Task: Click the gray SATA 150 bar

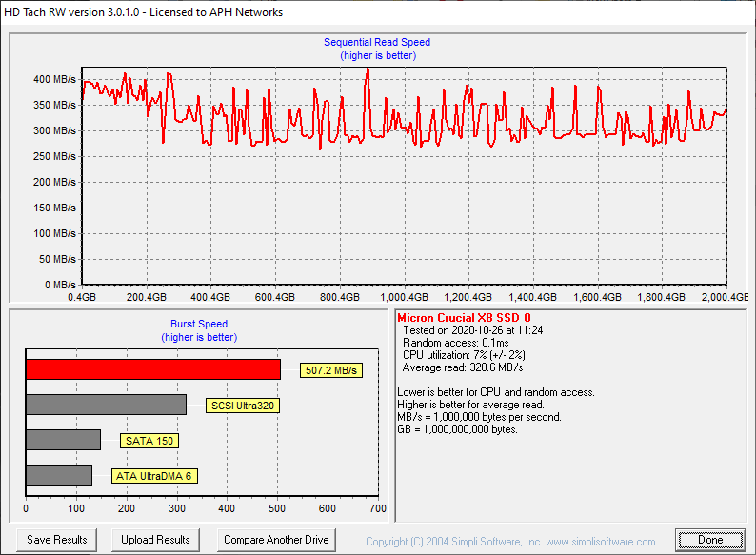Action: pyautogui.click(x=63, y=440)
